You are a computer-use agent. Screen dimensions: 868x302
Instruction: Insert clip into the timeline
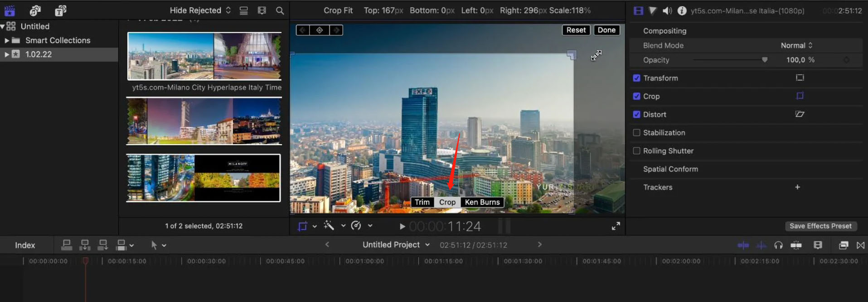click(85, 245)
